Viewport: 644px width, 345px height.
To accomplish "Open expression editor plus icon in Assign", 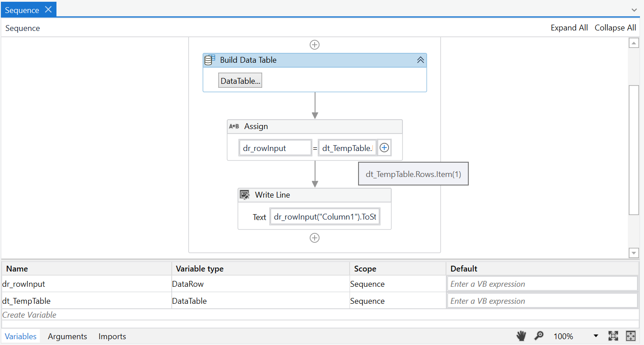I will (384, 148).
